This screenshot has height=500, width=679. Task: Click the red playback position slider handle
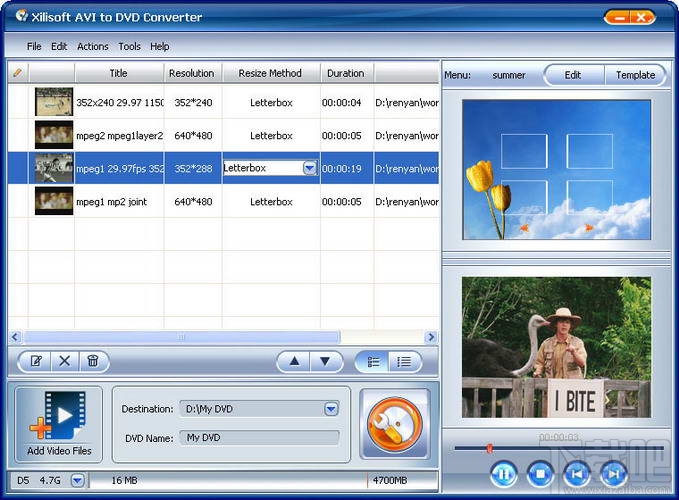click(489, 448)
